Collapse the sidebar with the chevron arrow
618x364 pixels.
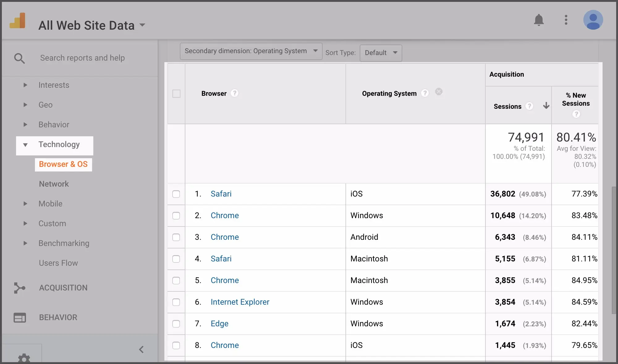[142, 349]
